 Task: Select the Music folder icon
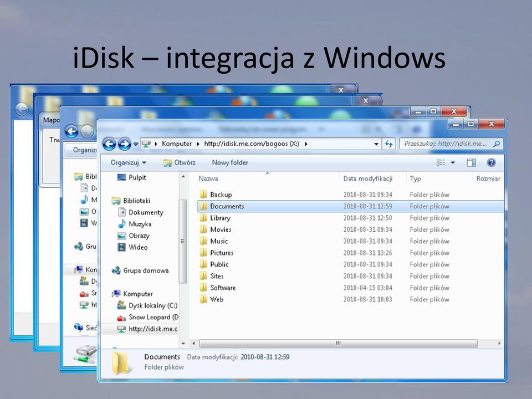tap(203, 241)
